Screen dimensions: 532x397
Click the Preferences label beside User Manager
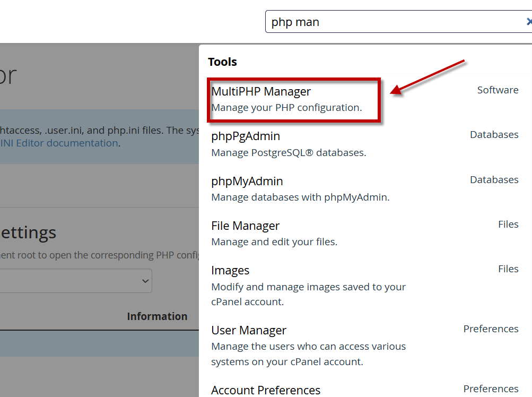tap(491, 329)
